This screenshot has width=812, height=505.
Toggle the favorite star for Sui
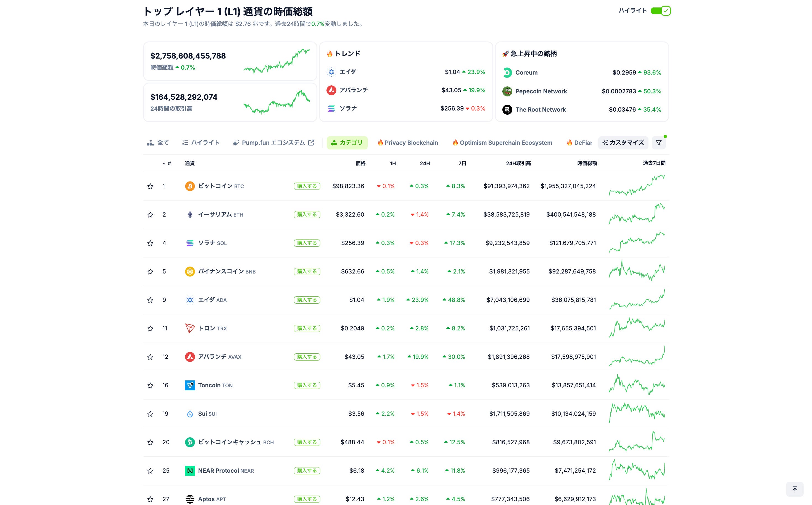click(150, 414)
